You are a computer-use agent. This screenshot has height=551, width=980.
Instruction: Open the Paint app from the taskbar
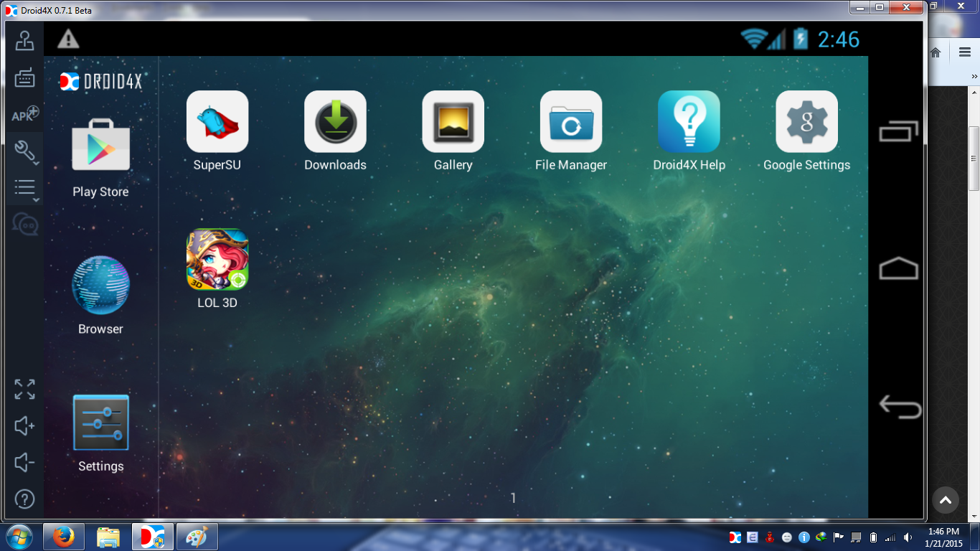point(196,537)
